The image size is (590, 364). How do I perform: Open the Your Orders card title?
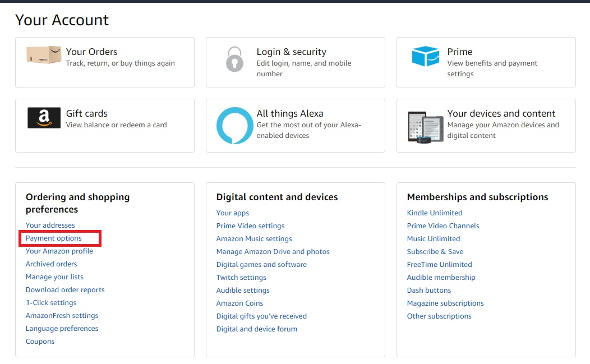(x=91, y=52)
